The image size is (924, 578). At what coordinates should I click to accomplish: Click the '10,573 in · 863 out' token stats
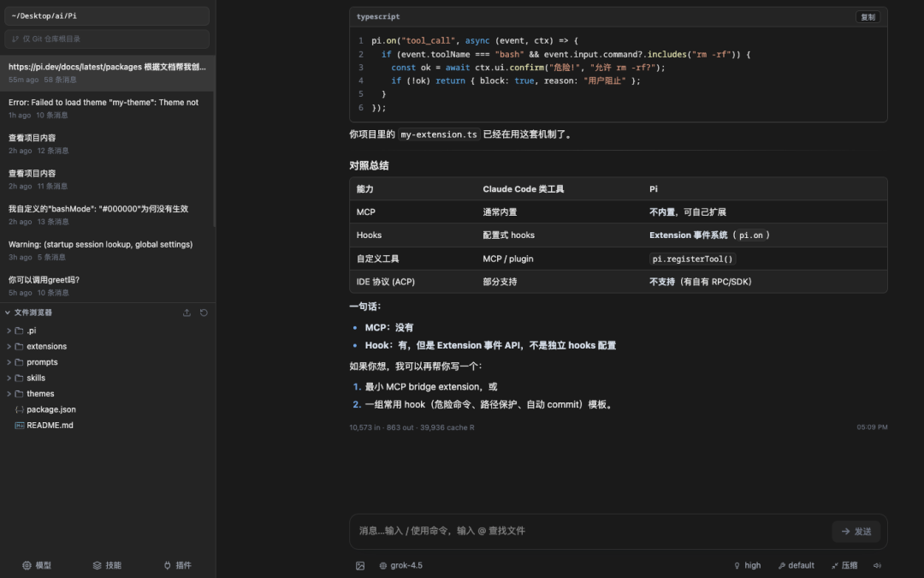pos(412,427)
